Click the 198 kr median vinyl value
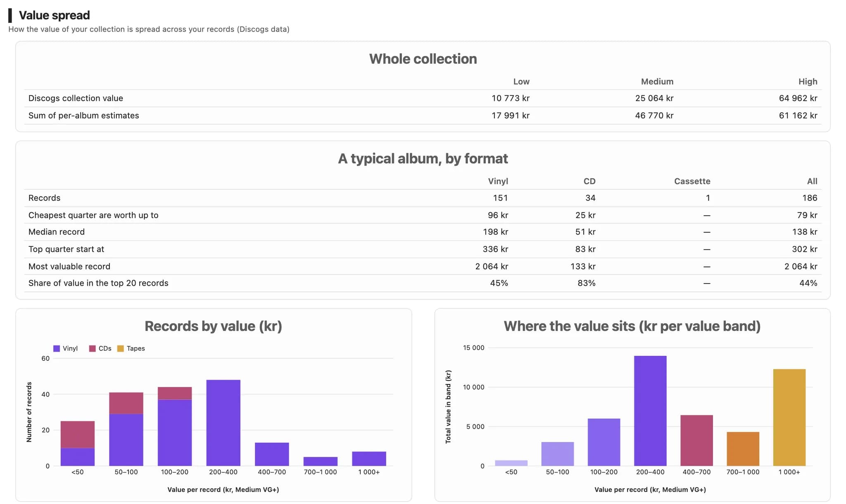Screen dimensions: 846x504 pyautogui.click(x=495, y=232)
